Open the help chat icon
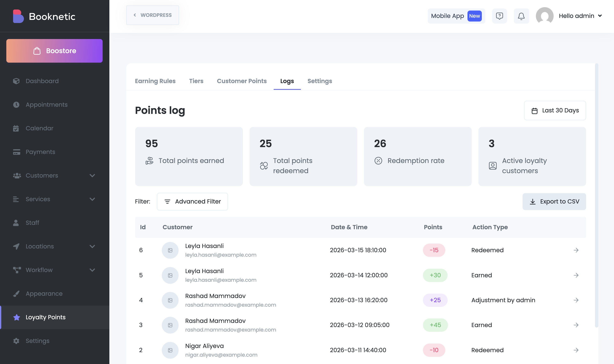The height and width of the screenshot is (364, 614). click(x=499, y=16)
